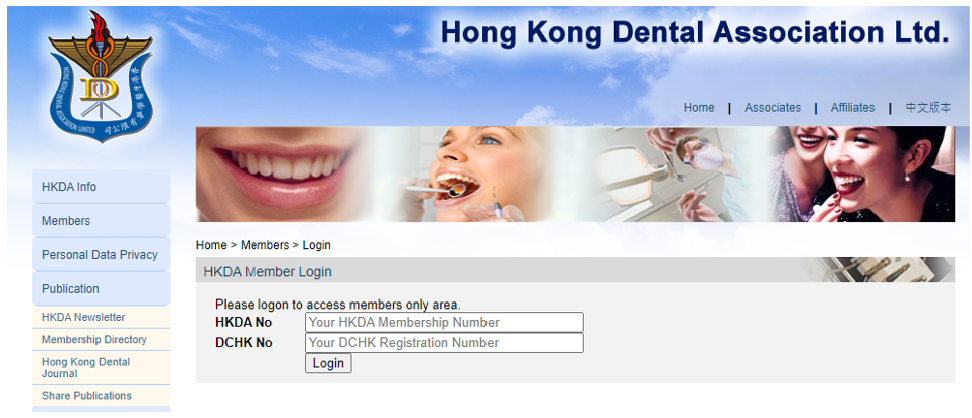
Task: Open the Affiliates link
Action: click(x=852, y=107)
